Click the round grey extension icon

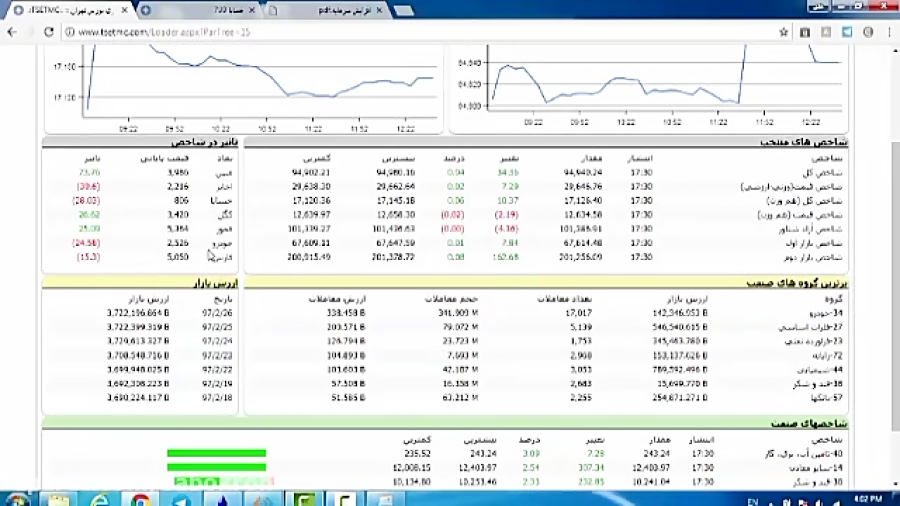tap(868, 32)
